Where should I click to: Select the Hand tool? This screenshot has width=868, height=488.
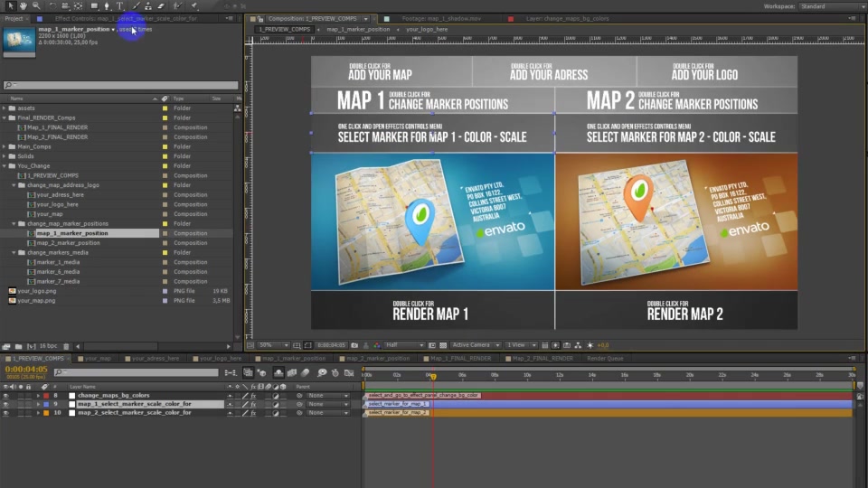[x=24, y=5]
